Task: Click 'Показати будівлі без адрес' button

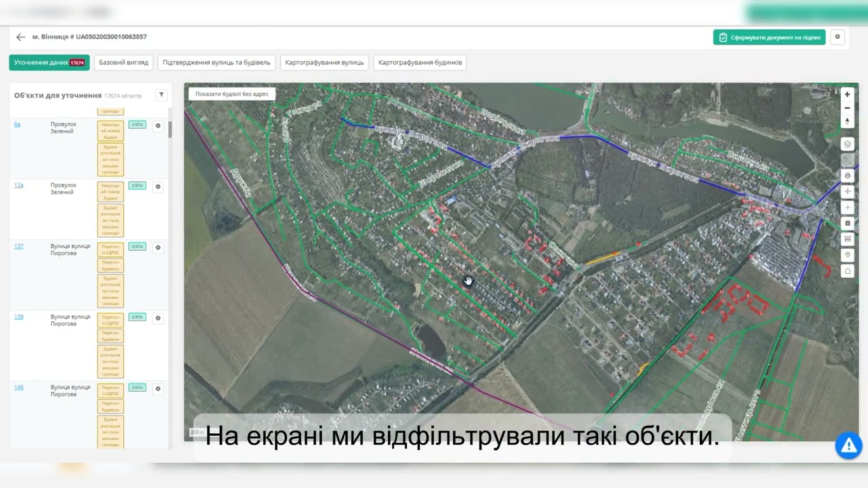Action: (232, 94)
